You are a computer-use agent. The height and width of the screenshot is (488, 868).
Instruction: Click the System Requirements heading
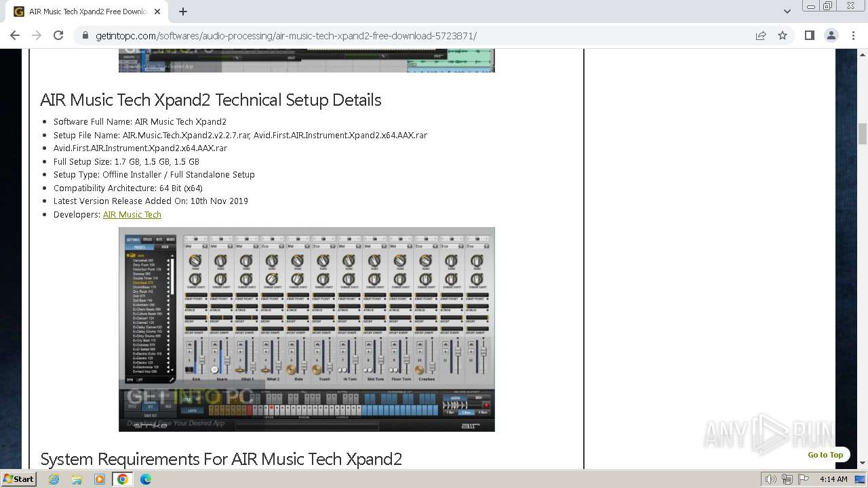221,459
